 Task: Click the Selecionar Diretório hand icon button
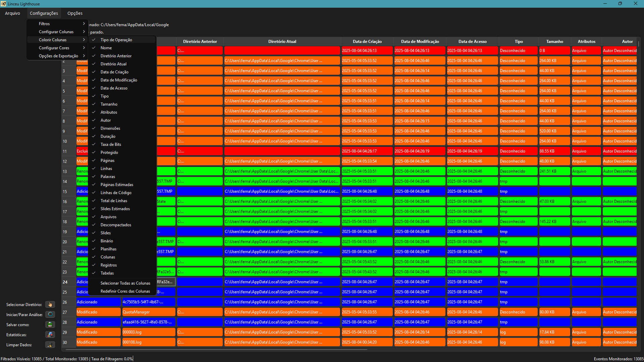click(x=50, y=304)
